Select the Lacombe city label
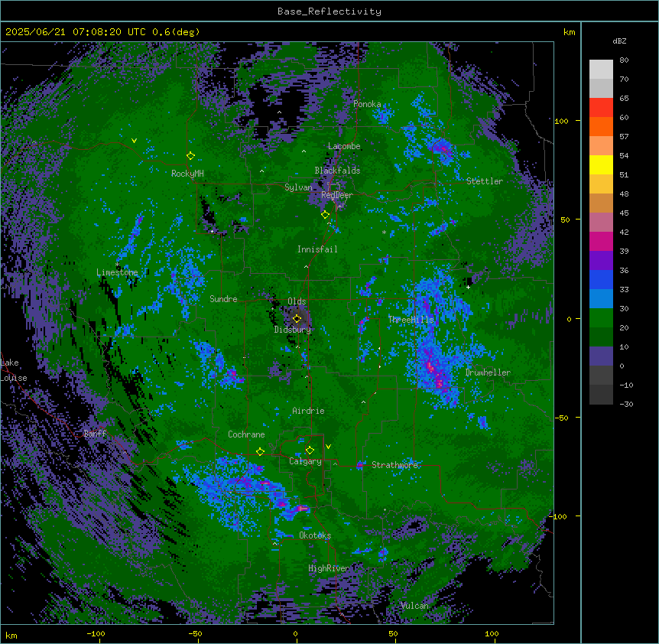This screenshot has height=644, width=659. [344, 146]
